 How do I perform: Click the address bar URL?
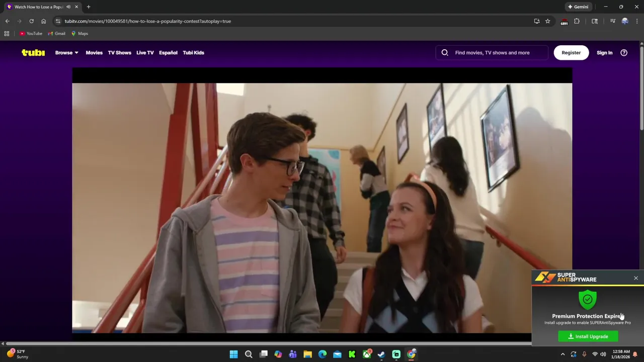(147, 21)
